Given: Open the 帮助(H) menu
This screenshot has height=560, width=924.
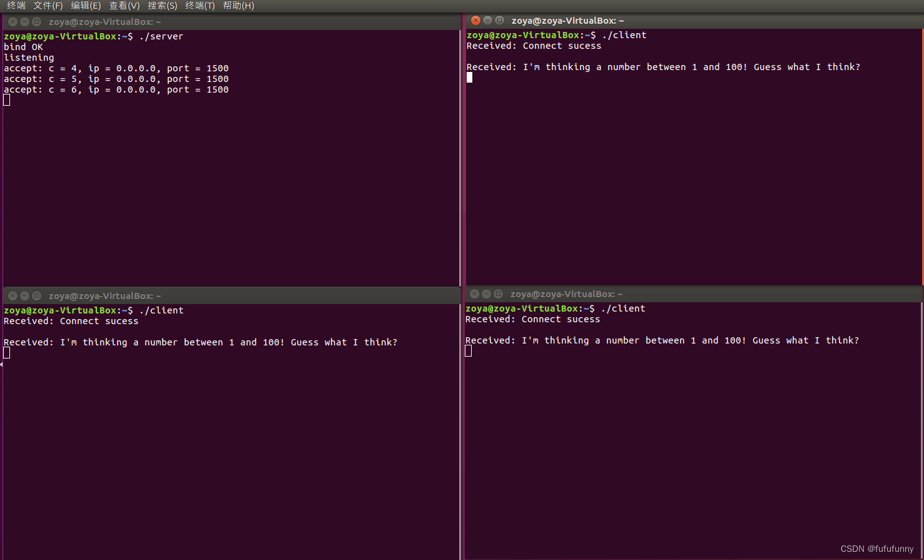Looking at the screenshot, I should point(238,6).
